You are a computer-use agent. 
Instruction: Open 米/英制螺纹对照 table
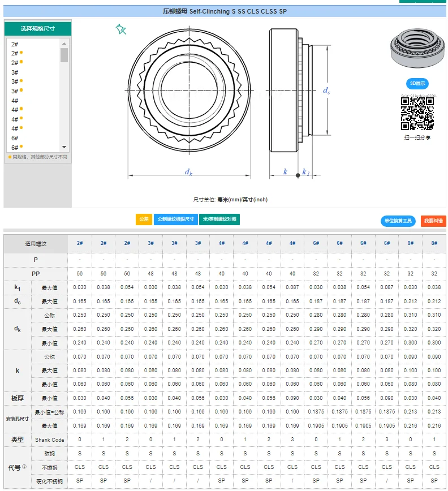point(219,219)
